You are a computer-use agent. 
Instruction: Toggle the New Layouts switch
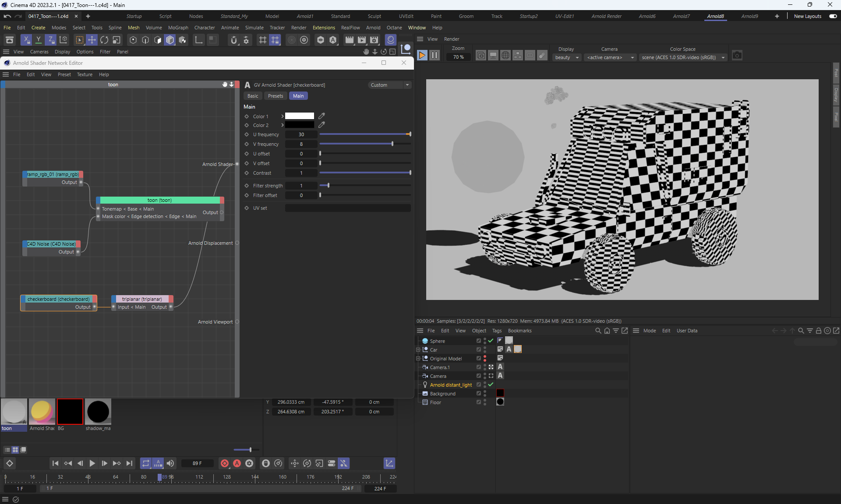833,16
